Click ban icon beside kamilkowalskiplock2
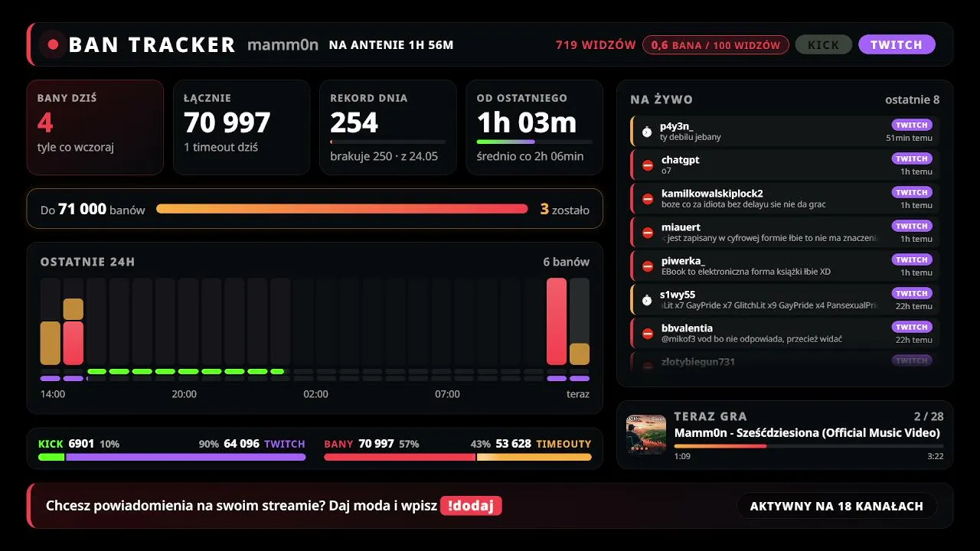980x551 pixels. tap(647, 199)
